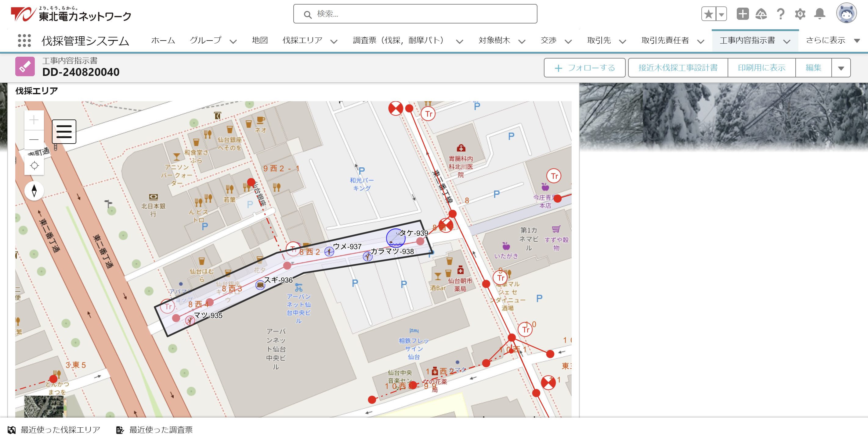
Task: Click the 印刷用に表示 button
Action: (x=761, y=68)
